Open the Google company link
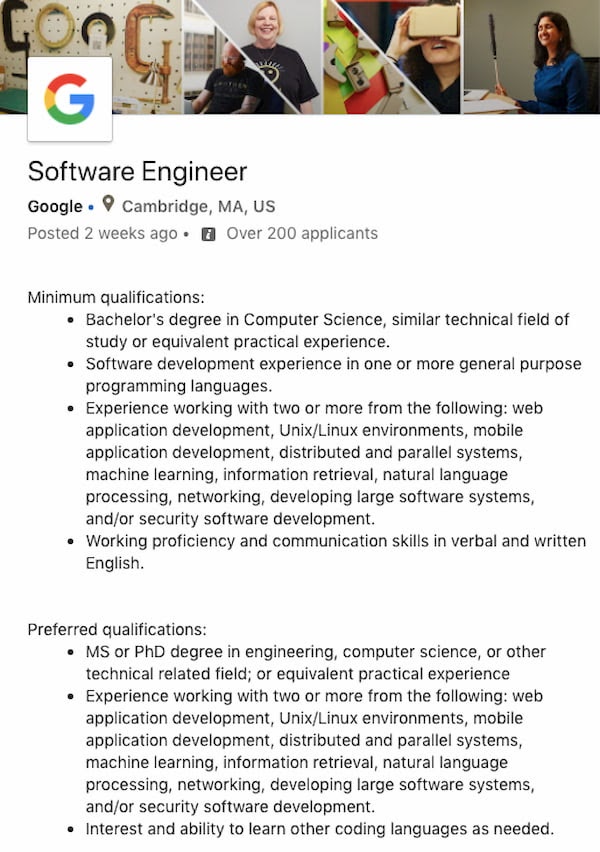Image resolution: width=600 pixels, height=852 pixels. coord(55,206)
